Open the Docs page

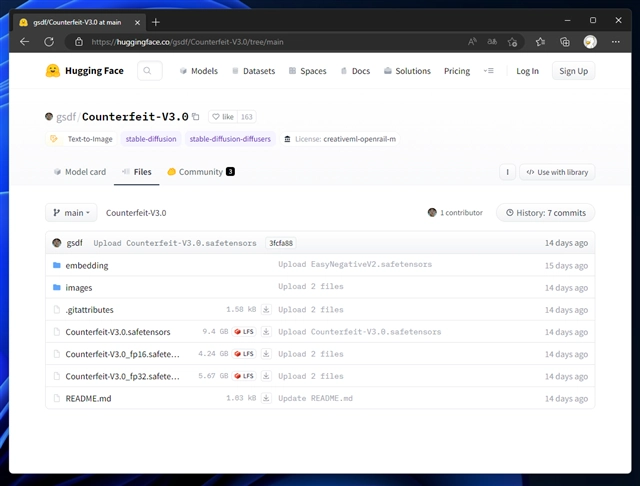tap(355, 71)
